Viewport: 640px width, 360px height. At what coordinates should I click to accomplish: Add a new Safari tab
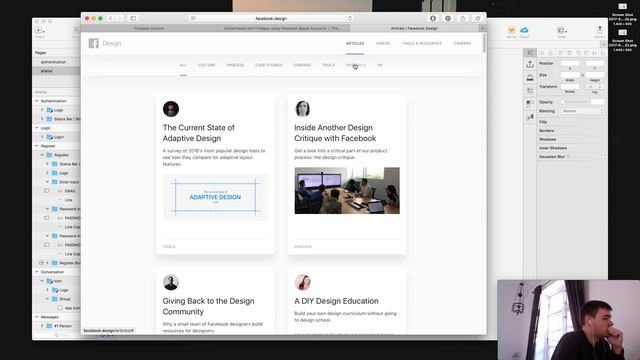[x=482, y=28]
